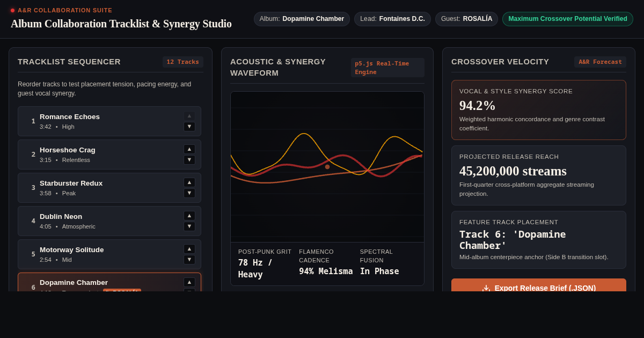The height and width of the screenshot is (338, 644).
Task: Click the 3:15 • Relentless track detail
Action: pos(65,160)
